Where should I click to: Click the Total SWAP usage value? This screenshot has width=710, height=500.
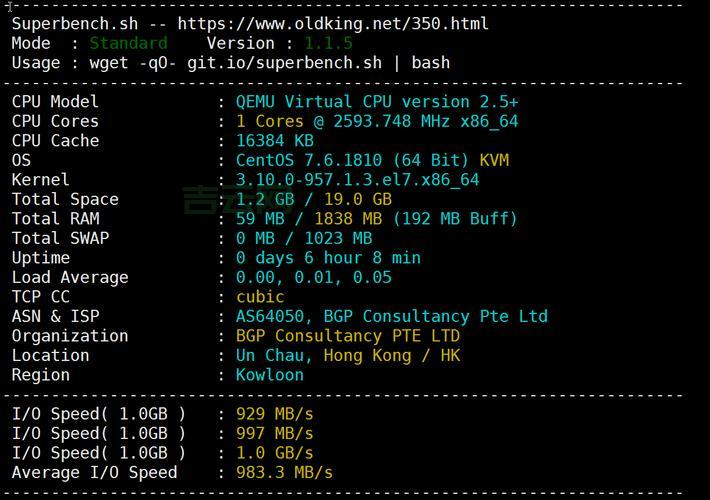point(304,238)
